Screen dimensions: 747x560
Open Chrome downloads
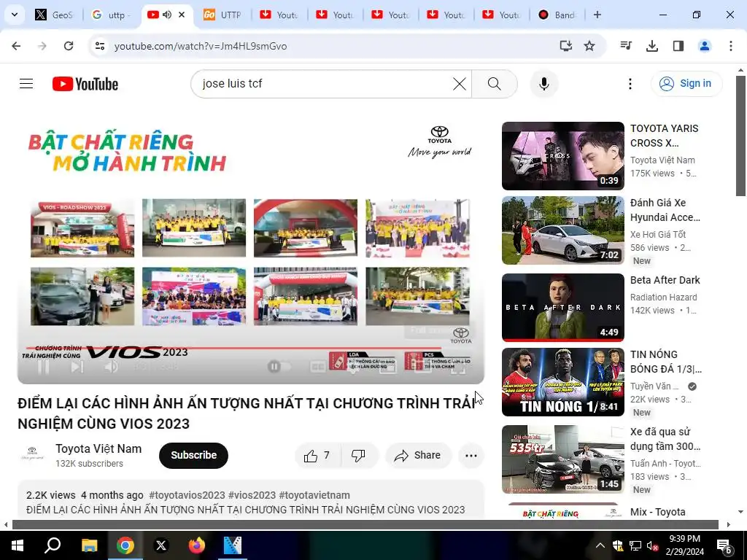click(x=652, y=46)
